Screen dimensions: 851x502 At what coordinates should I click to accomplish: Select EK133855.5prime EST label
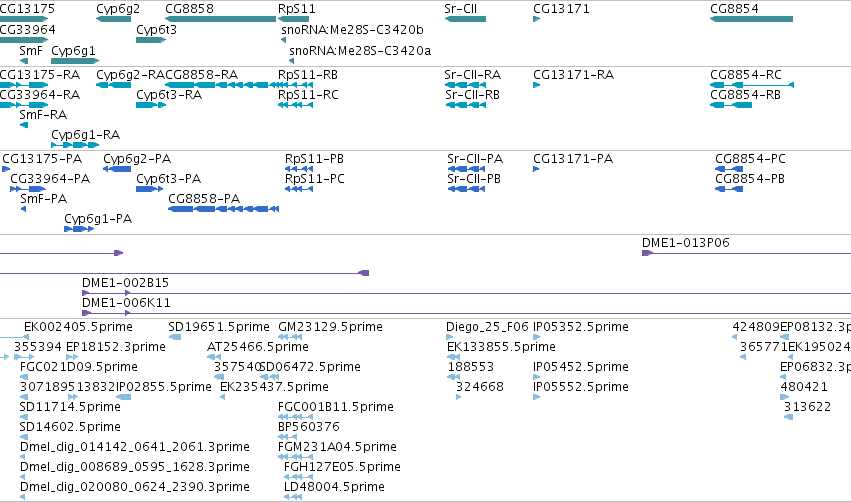[501, 347]
